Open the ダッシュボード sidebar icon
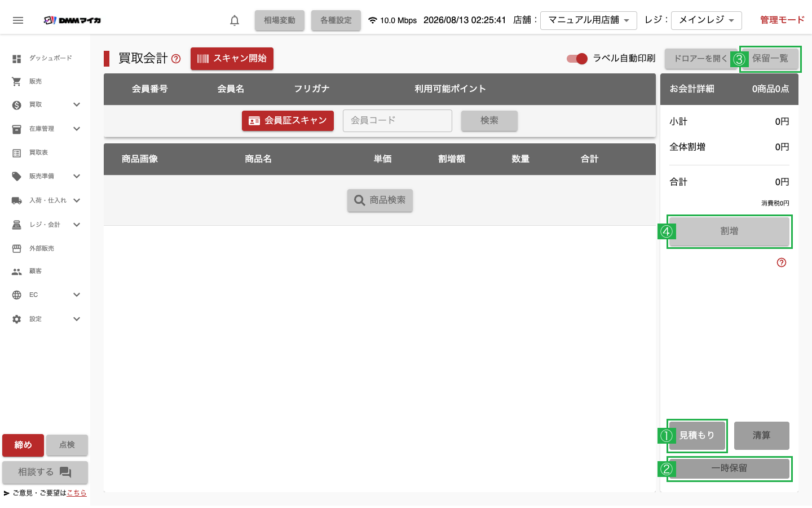 tap(17, 58)
